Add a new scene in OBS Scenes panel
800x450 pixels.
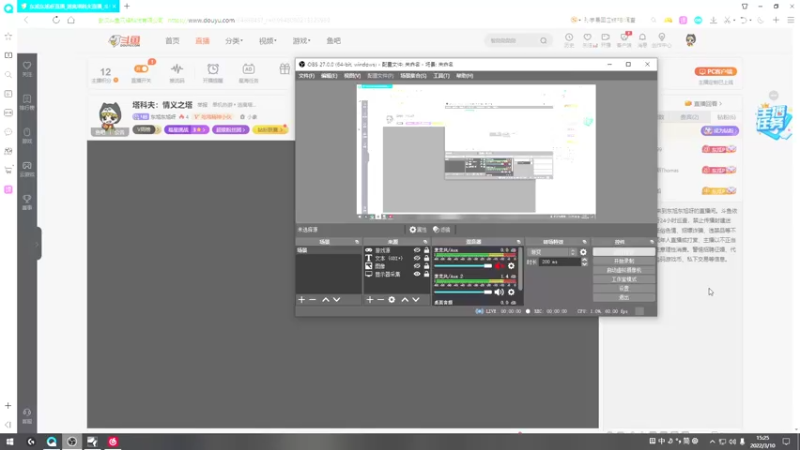coord(302,299)
